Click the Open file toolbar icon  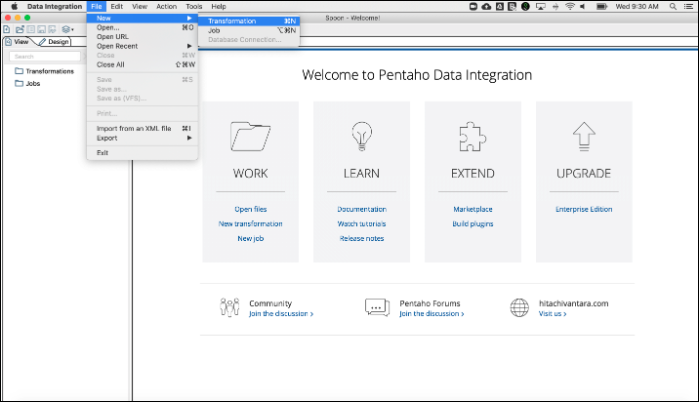click(17, 30)
